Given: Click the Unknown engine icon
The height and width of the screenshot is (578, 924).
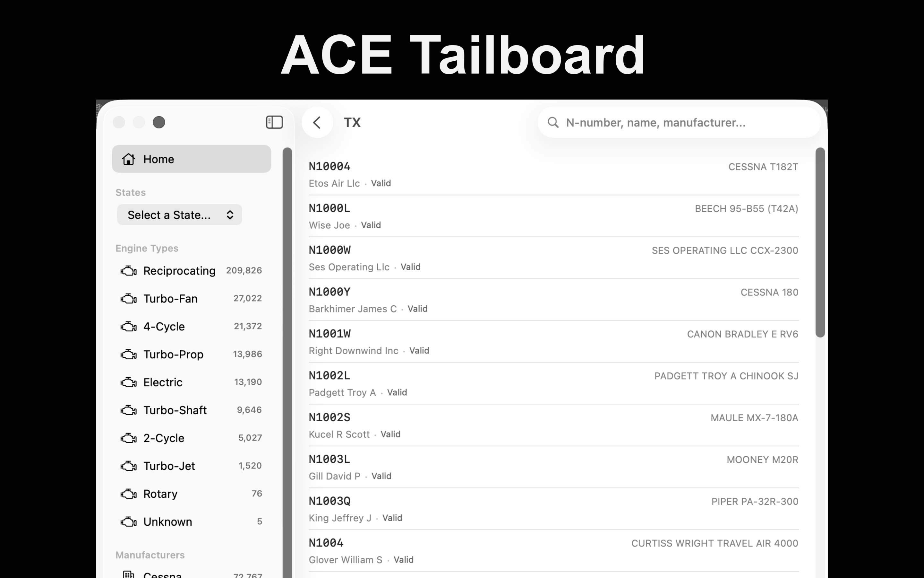Looking at the screenshot, I should 129,522.
